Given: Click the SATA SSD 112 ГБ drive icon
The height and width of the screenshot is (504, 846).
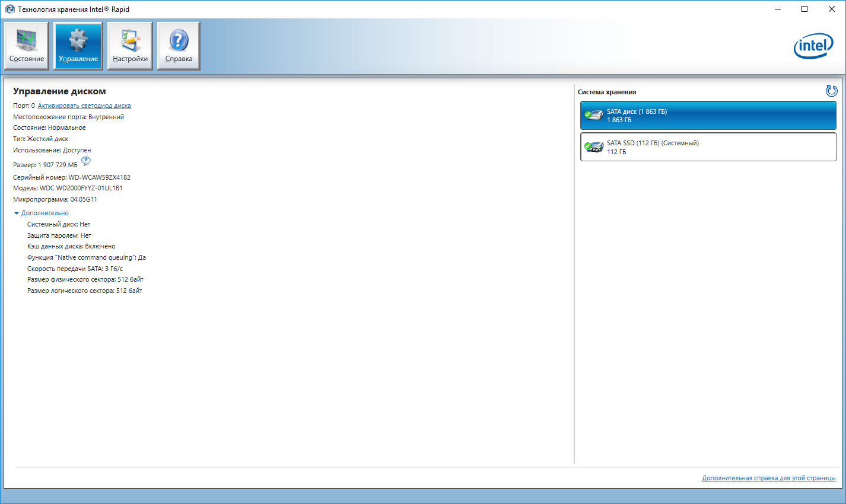Looking at the screenshot, I should pos(593,146).
